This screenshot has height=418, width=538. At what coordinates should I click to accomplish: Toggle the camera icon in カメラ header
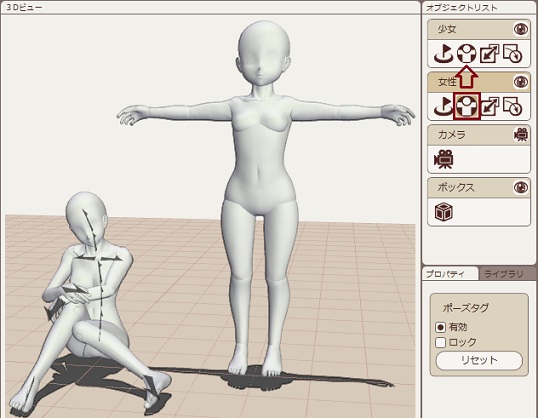521,135
